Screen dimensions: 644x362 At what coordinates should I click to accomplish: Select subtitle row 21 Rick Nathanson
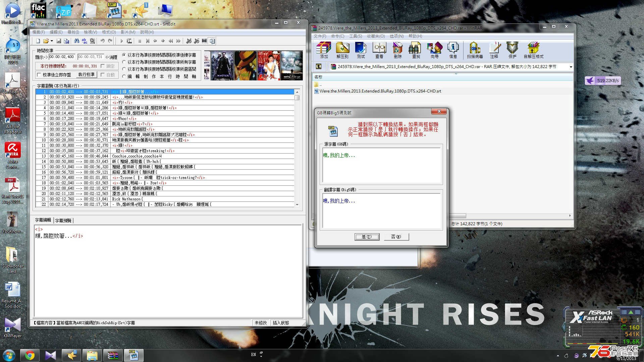(x=165, y=199)
